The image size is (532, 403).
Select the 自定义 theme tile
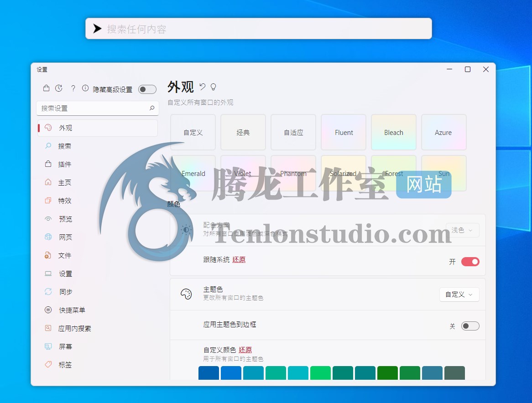pyautogui.click(x=193, y=132)
